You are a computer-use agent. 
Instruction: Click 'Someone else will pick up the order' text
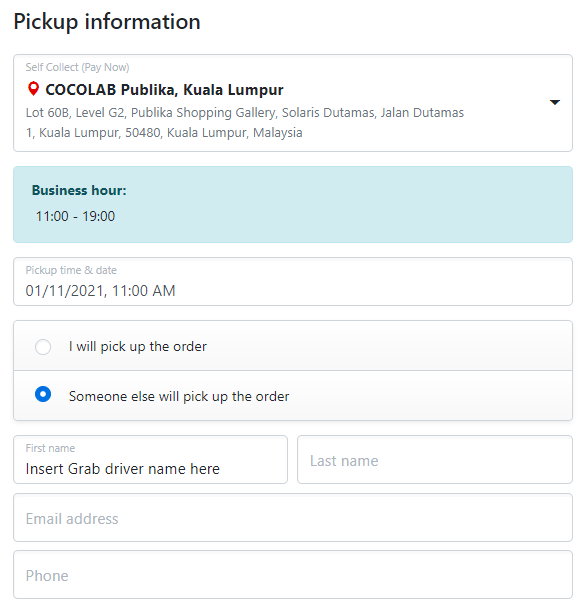(179, 396)
